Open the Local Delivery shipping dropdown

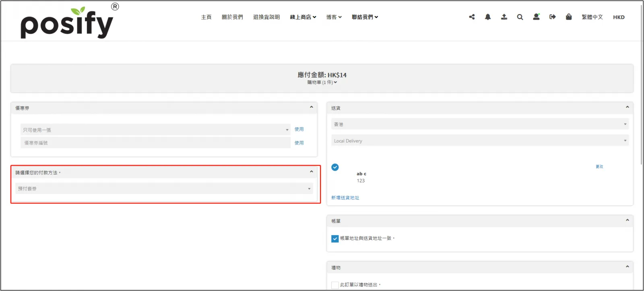[479, 141]
